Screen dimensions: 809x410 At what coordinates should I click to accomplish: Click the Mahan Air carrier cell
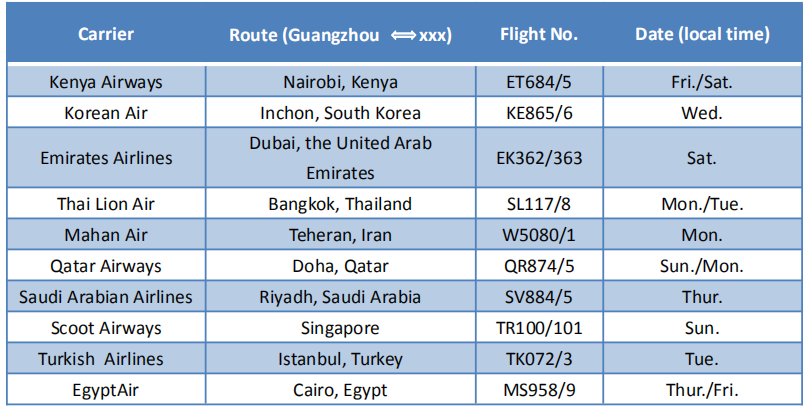[106, 236]
